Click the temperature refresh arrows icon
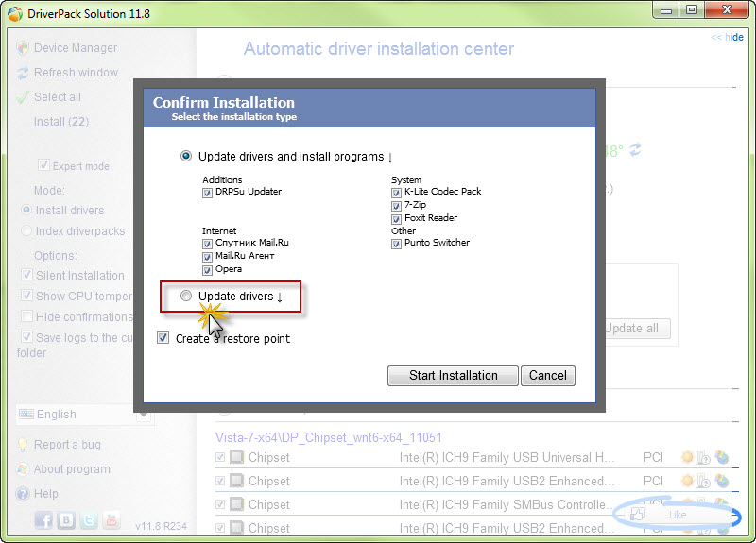Viewport: 756px width, 543px height. point(635,149)
